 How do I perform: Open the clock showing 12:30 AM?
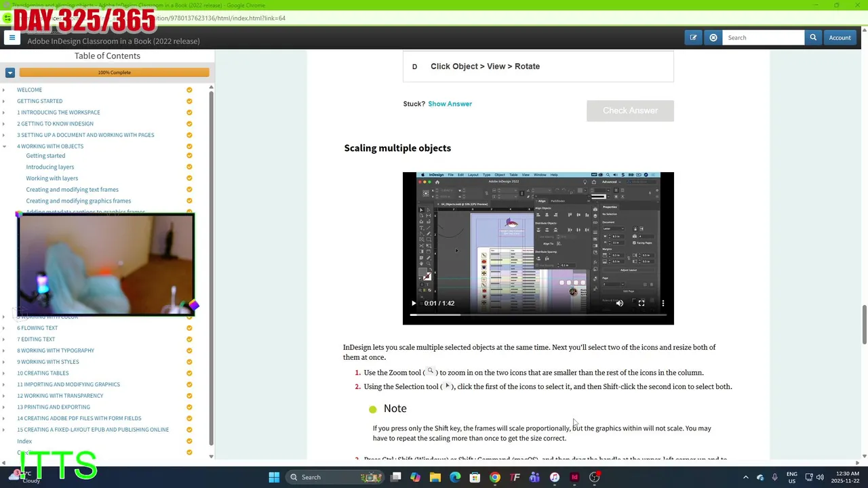tap(846, 477)
